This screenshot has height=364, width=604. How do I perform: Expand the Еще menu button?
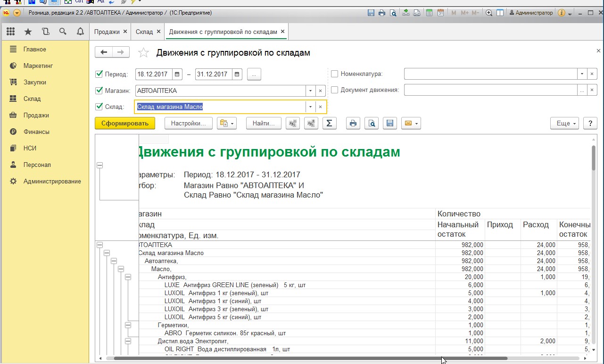tap(564, 124)
